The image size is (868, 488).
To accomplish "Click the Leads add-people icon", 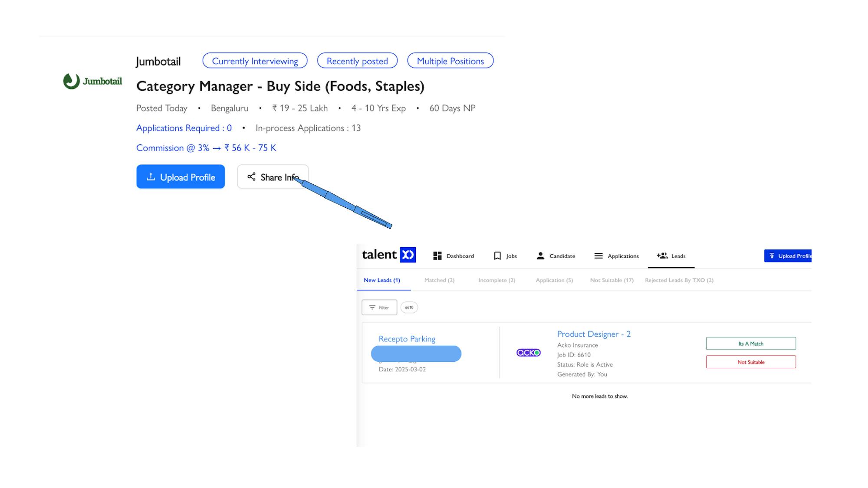I will click(x=662, y=256).
